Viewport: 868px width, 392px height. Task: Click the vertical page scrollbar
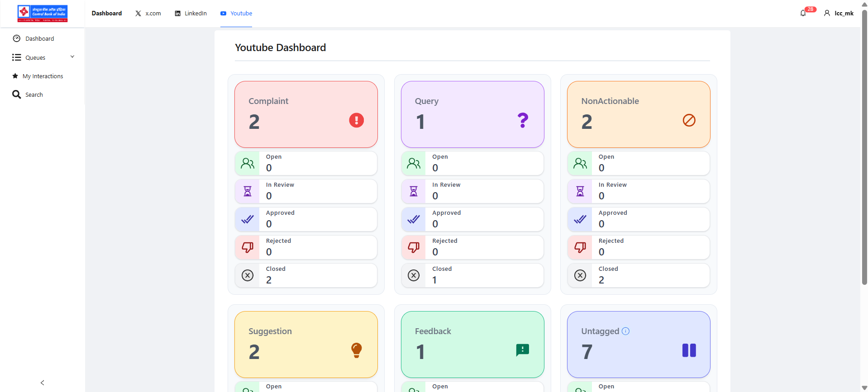point(864,147)
